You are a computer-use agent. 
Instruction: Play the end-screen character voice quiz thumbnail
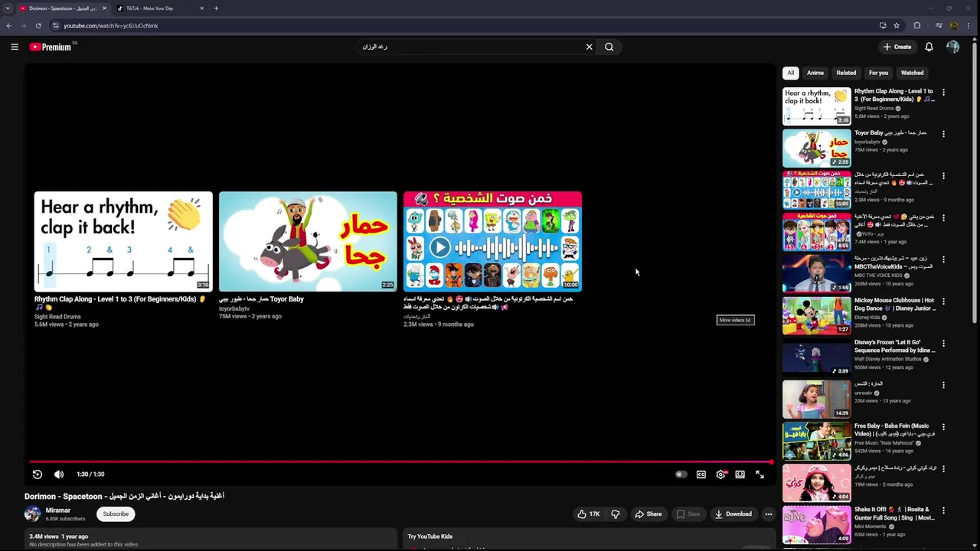pyautogui.click(x=492, y=241)
